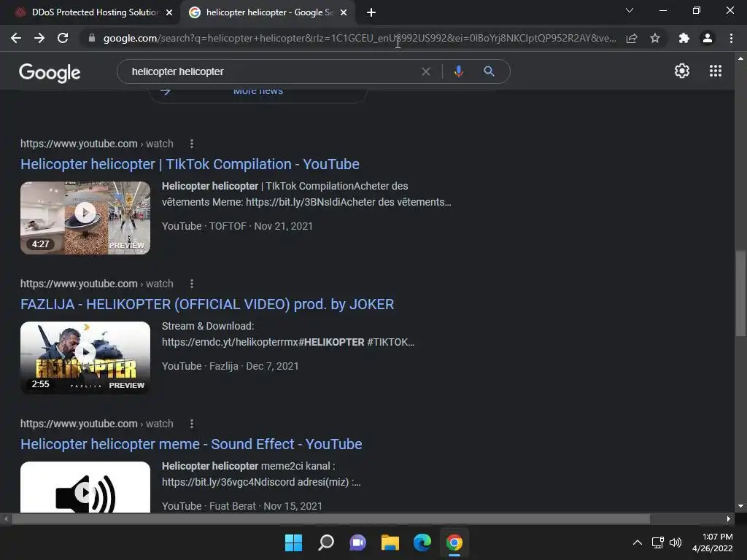Share this page via address bar icon
This screenshot has width=747, height=560.
pos(632,38)
